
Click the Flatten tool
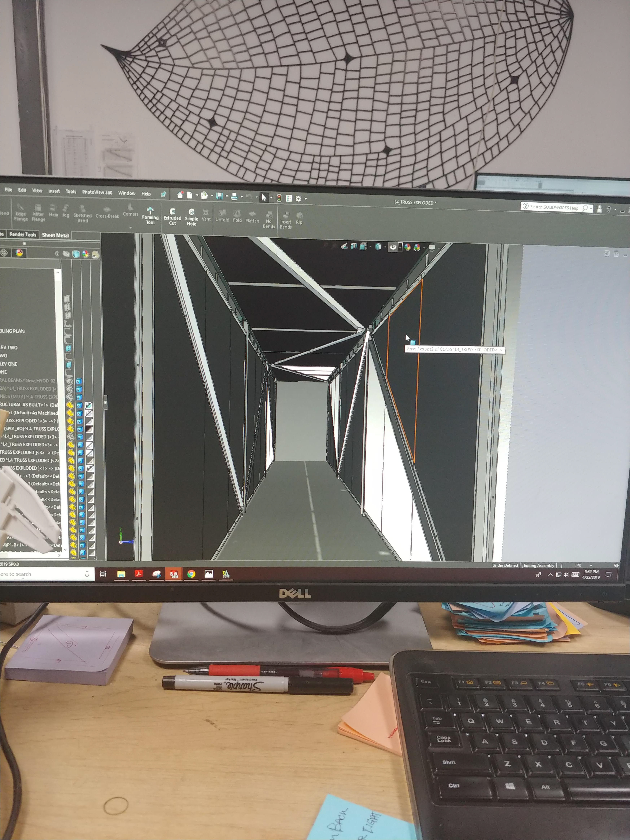pos(252,217)
